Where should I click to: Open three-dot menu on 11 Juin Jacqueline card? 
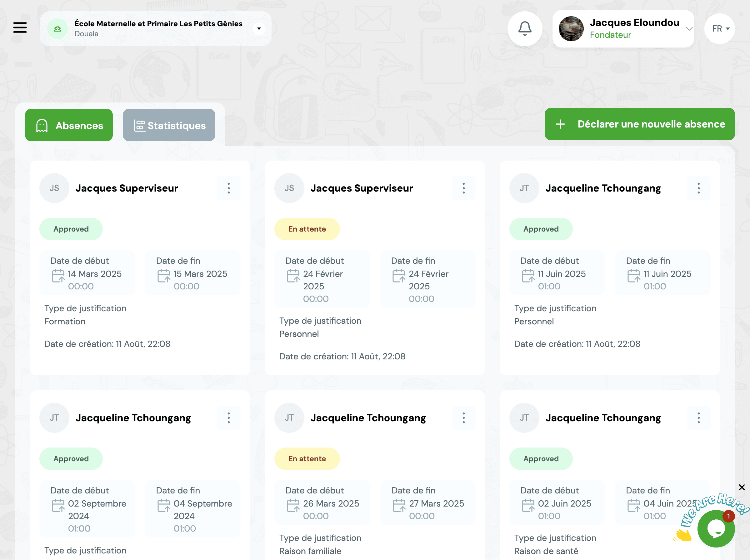698,188
